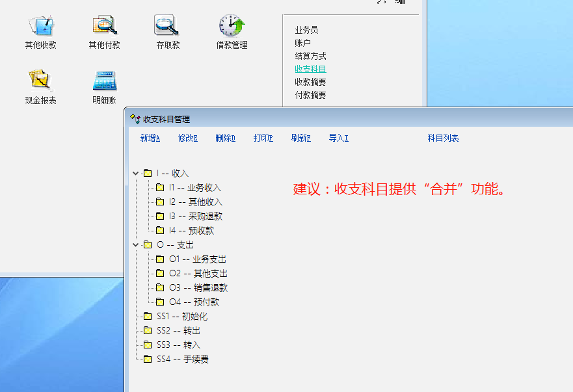This screenshot has width=573, height=392.
Task: Select the SS1 初始化 folder icon
Action: tap(148, 317)
